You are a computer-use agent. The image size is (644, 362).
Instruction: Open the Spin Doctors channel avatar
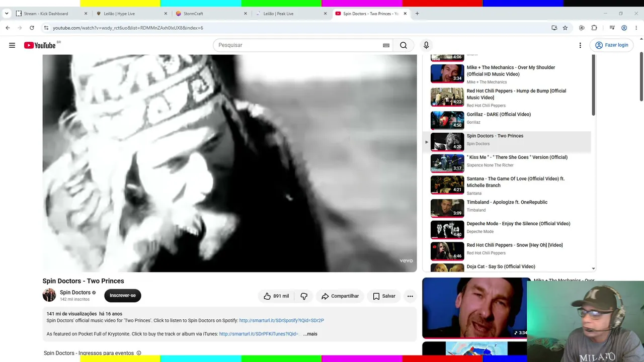click(x=49, y=295)
